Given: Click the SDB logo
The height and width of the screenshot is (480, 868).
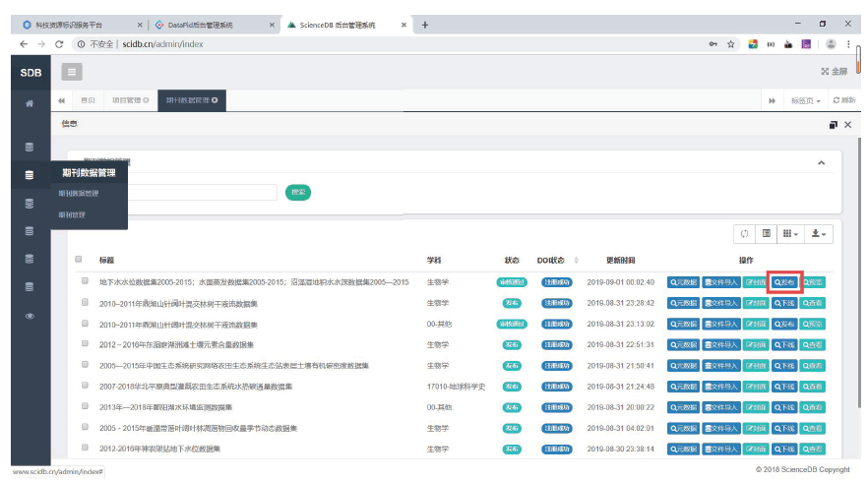Looking at the screenshot, I should 31,73.
